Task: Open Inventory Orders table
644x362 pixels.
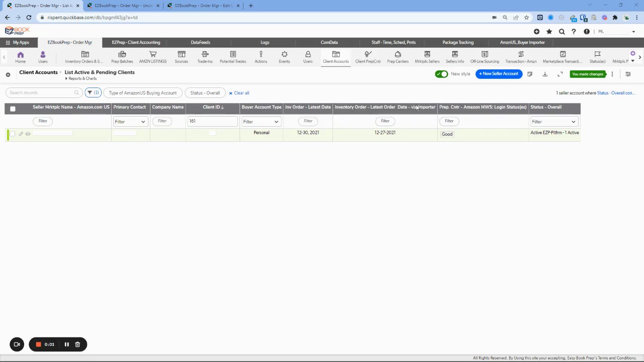Action: 84,57
